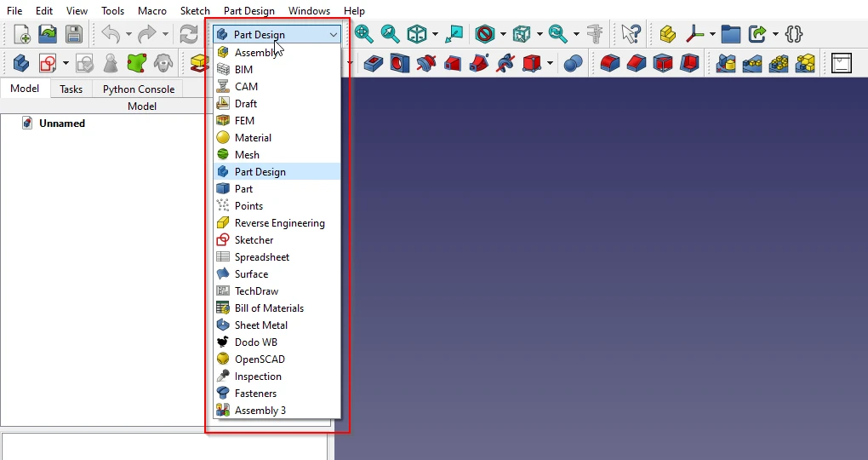Click the coordinate system axes icon
Image resolution: width=868 pixels, height=460 pixels.
point(694,34)
